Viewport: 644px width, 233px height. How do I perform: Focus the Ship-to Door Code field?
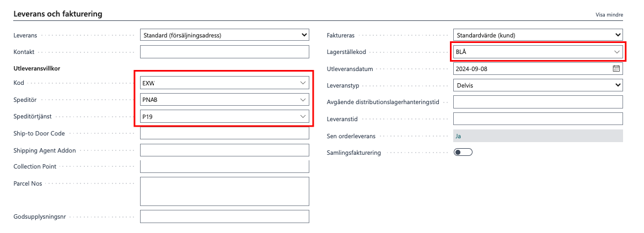224,133
